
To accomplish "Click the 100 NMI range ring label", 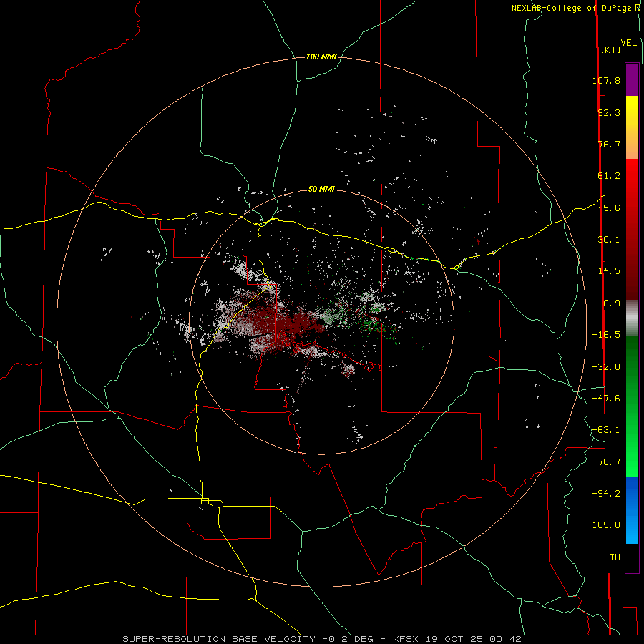I will coord(321,57).
